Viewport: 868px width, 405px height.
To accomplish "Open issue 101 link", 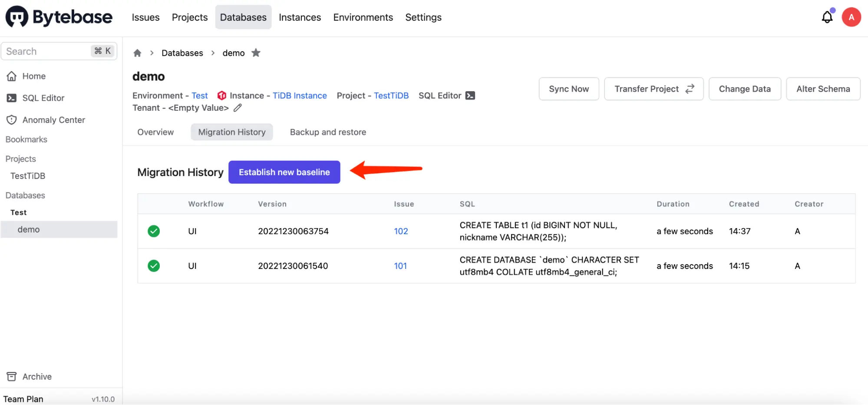I will pos(400,266).
